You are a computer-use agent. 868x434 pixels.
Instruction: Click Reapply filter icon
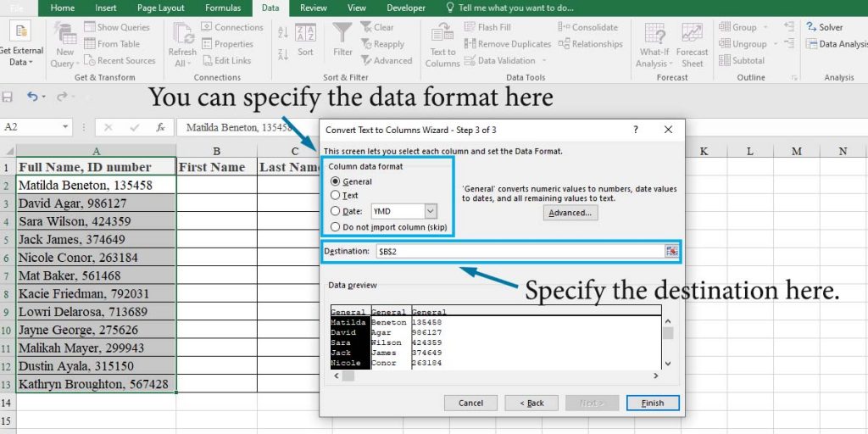click(366, 44)
